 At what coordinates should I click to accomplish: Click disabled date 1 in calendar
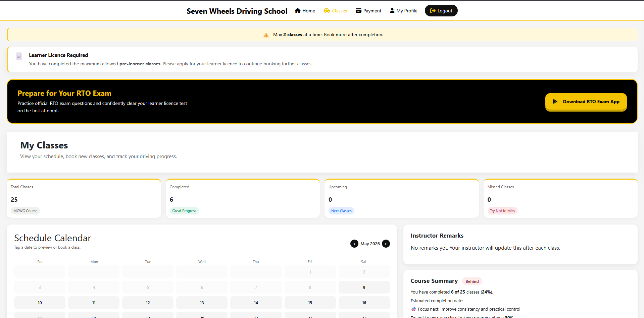coord(310,272)
